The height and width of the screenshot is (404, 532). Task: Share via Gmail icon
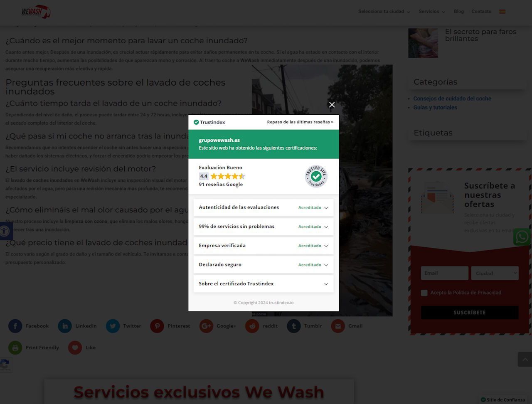pyautogui.click(x=338, y=326)
